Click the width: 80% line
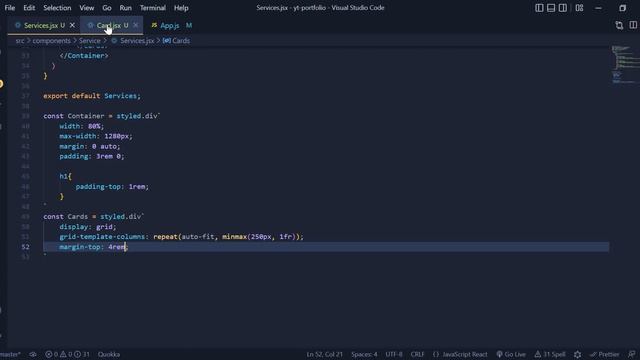Screen dimensions: 640x360 click(82, 126)
